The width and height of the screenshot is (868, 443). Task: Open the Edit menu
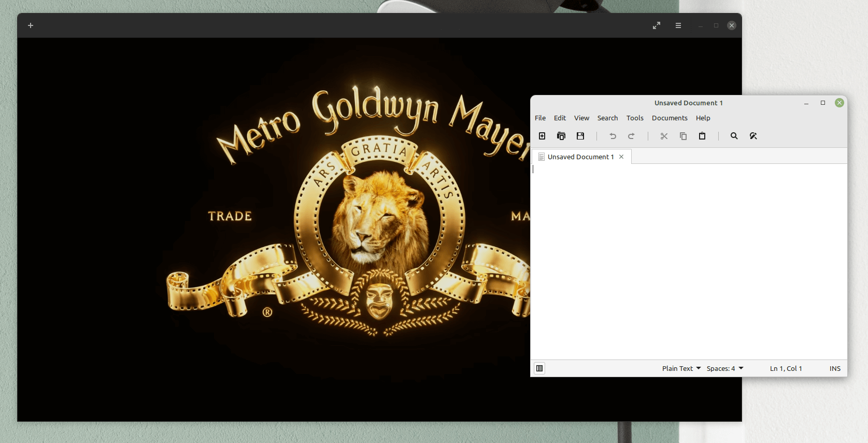click(x=560, y=118)
